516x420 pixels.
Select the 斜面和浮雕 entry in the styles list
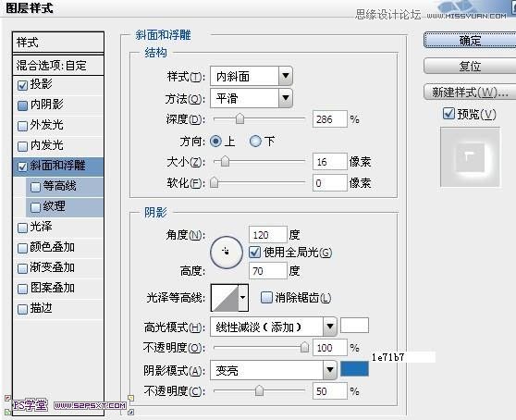[x=58, y=166]
